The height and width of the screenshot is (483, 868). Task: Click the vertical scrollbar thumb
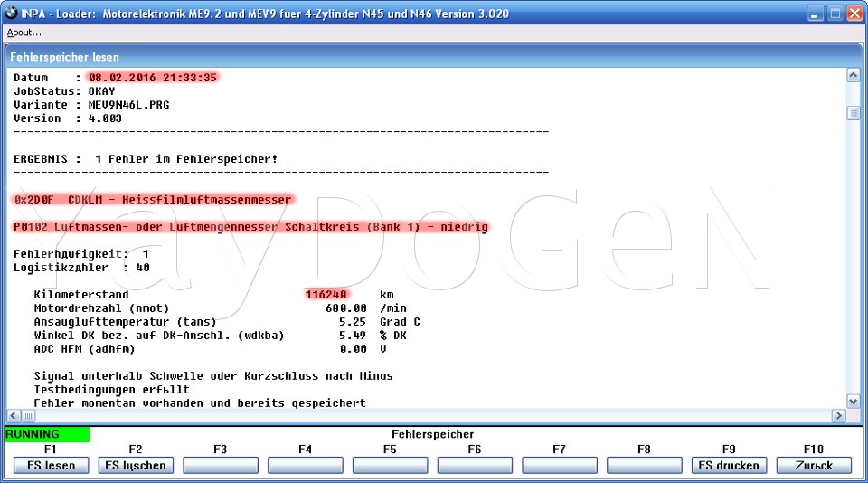(x=853, y=113)
